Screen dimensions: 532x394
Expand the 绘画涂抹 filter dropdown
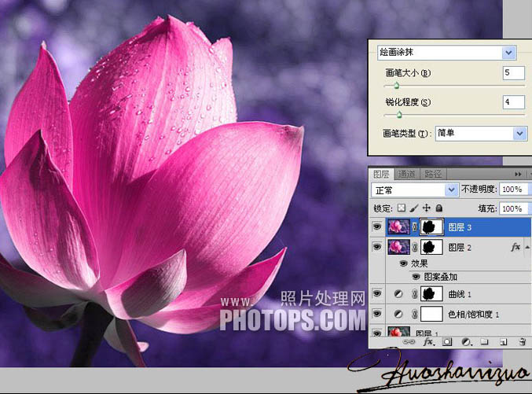tap(509, 53)
